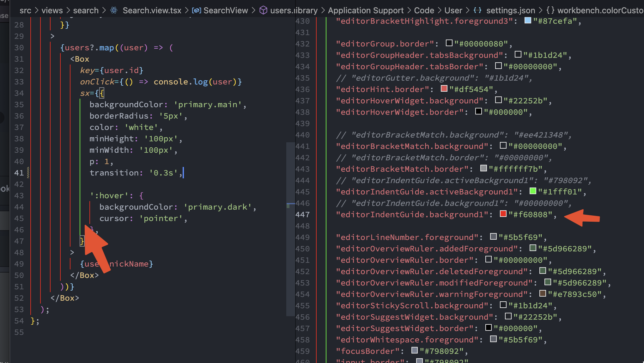Click the settings.json breadcrumb text
This screenshot has width=644, height=363.
(511, 10)
